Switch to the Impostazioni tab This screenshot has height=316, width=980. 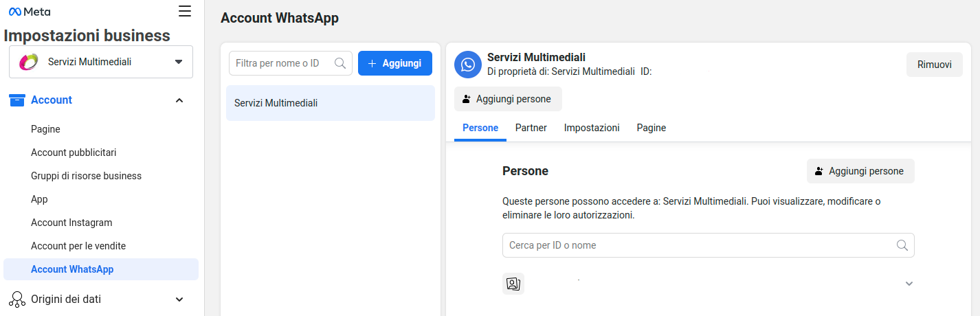(x=592, y=128)
